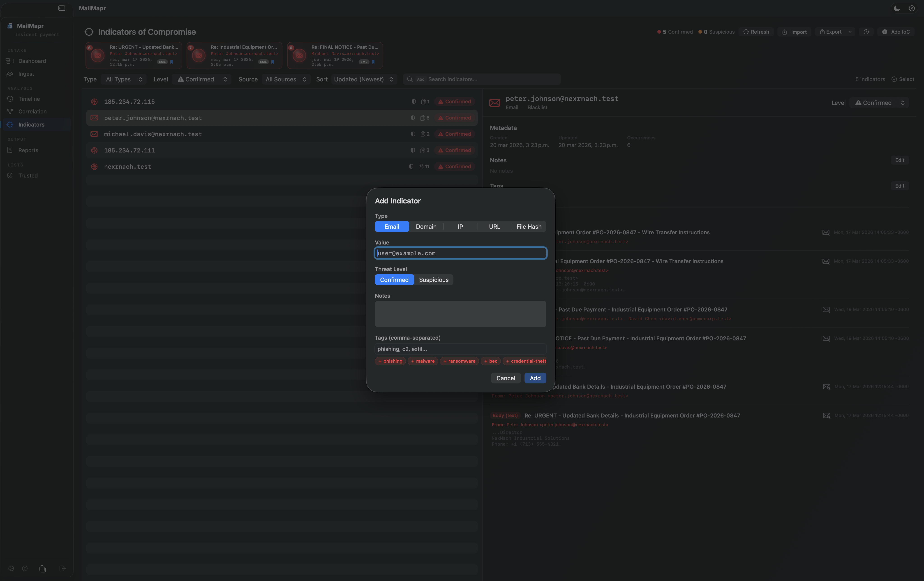Toggle dark mode with the moon icon
924x581 pixels.
tap(896, 8)
